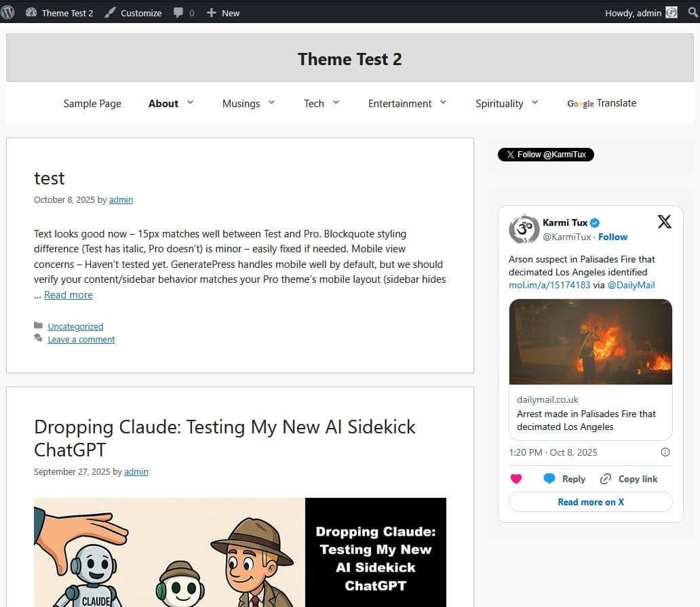The image size is (700, 607).
Task: Like the tweet with the heart icon
Action: (516, 479)
